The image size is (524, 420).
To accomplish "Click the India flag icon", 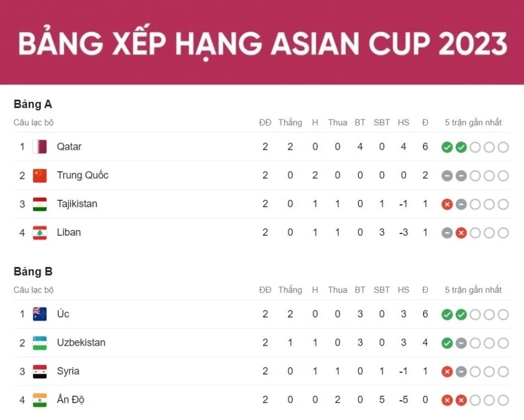I will point(40,400).
